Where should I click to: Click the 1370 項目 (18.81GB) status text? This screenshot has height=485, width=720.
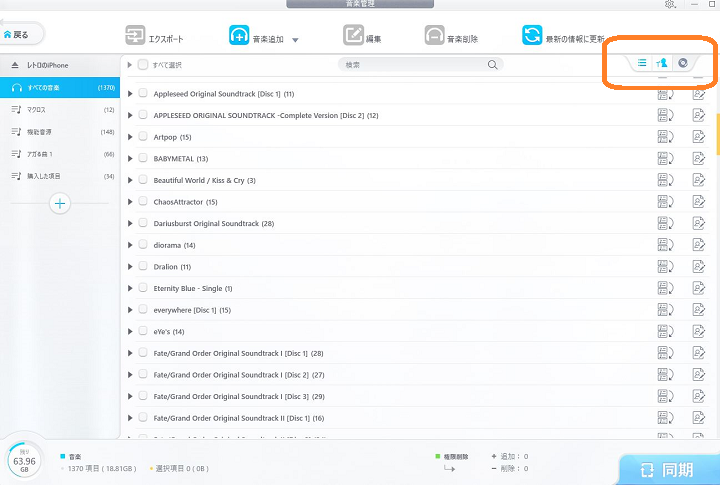pyautogui.click(x=102, y=468)
